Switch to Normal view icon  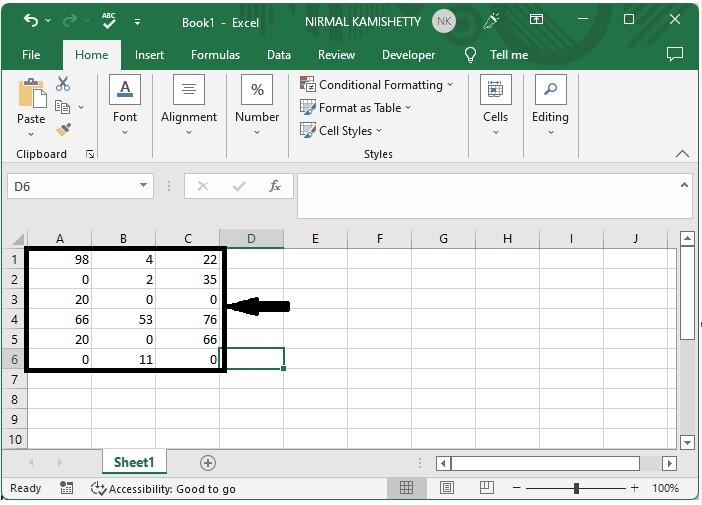(407, 488)
